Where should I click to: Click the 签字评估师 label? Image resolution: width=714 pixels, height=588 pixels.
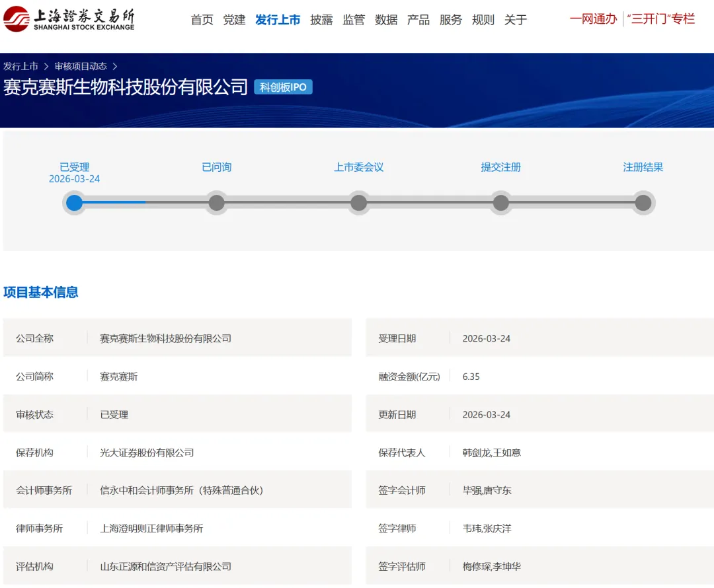(402, 567)
